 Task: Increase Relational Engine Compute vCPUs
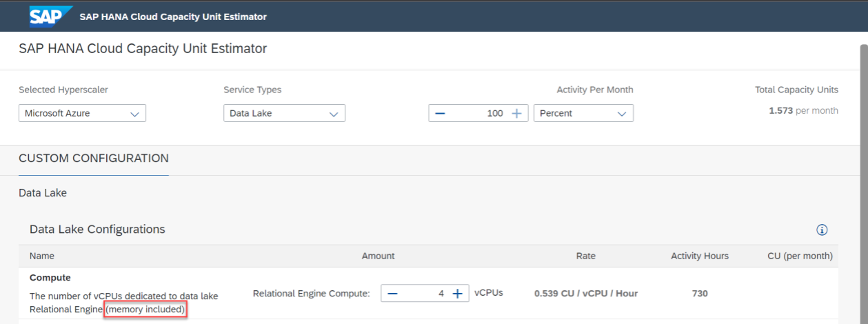pos(457,293)
